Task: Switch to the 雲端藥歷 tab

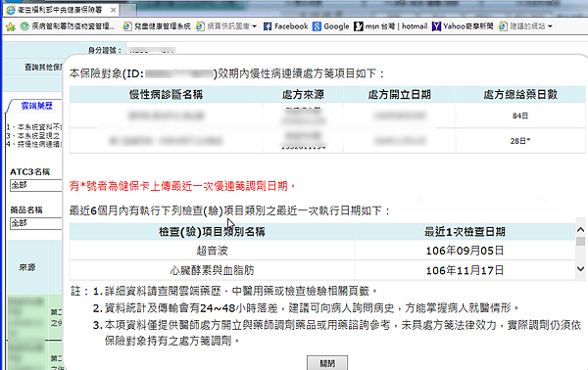Action: click(37, 106)
